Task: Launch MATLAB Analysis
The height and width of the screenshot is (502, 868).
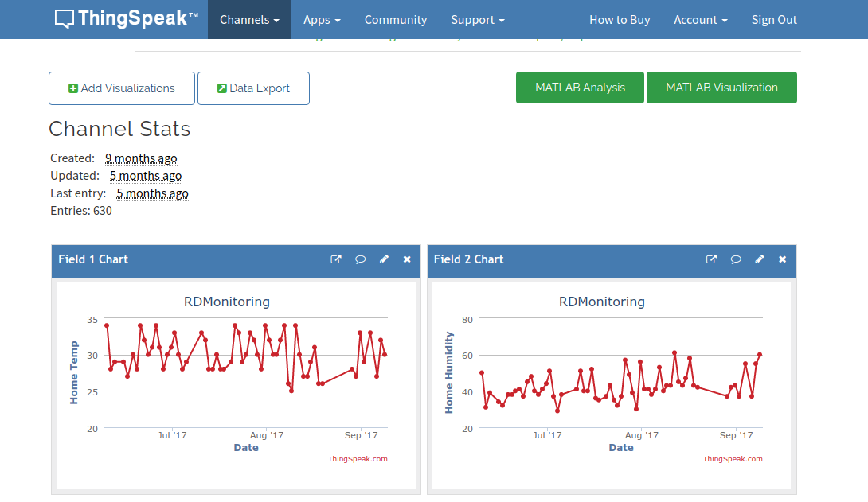Action: 580,88
